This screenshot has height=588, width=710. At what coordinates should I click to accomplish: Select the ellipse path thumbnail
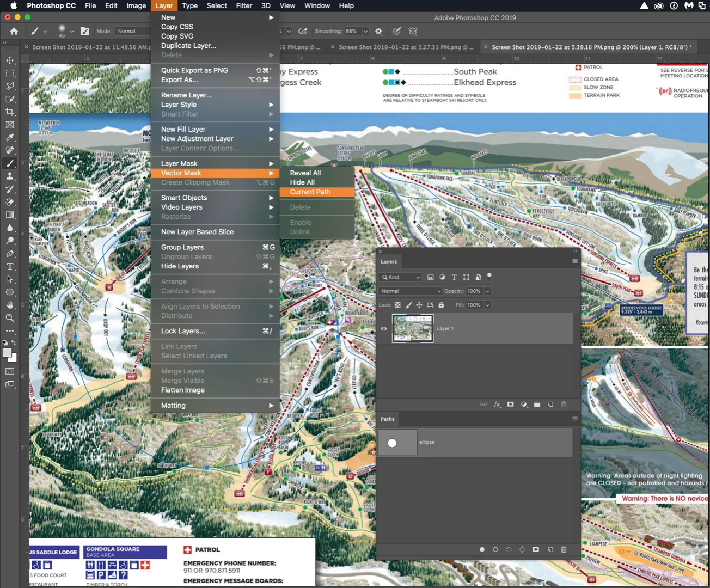coord(397,443)
